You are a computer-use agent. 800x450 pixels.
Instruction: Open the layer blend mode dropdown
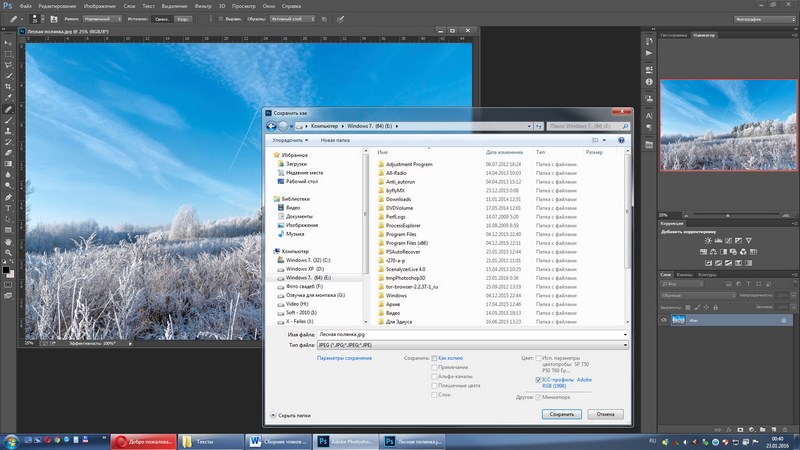pyautogui.click(x=698, y=295)
